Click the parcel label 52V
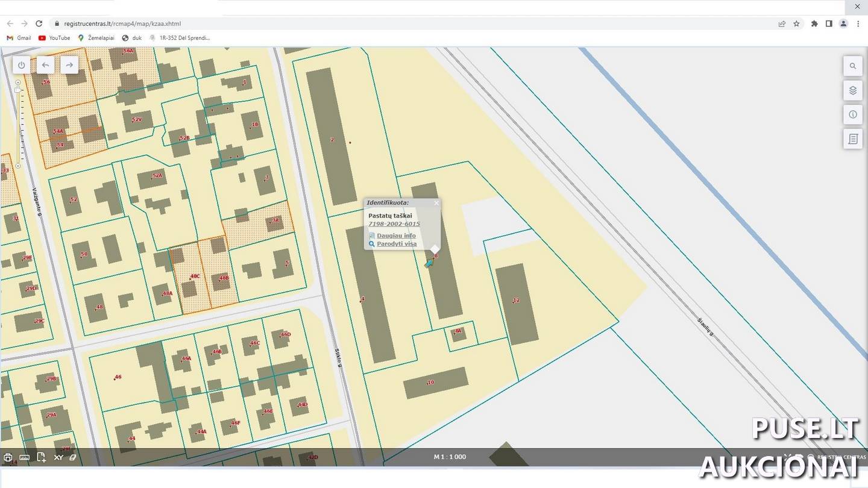Viewport: 868px width, 488px height. click(137, 119)
